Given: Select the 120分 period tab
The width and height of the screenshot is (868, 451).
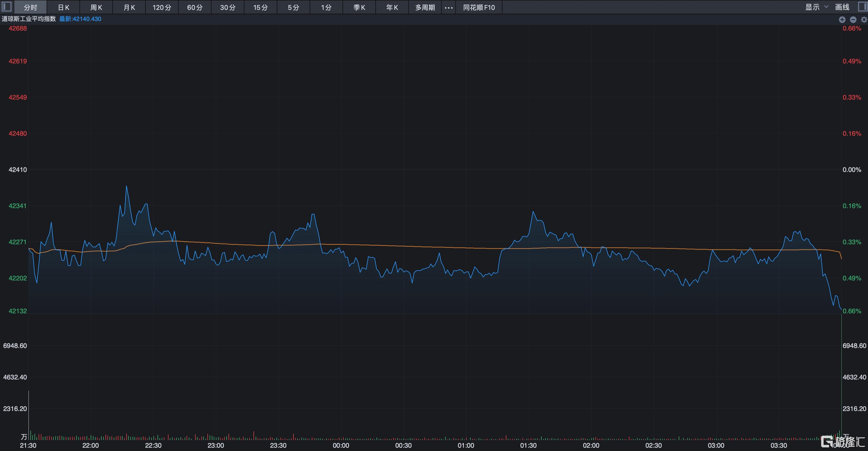Looking at the screenshot, I should (x=162, y=7).
